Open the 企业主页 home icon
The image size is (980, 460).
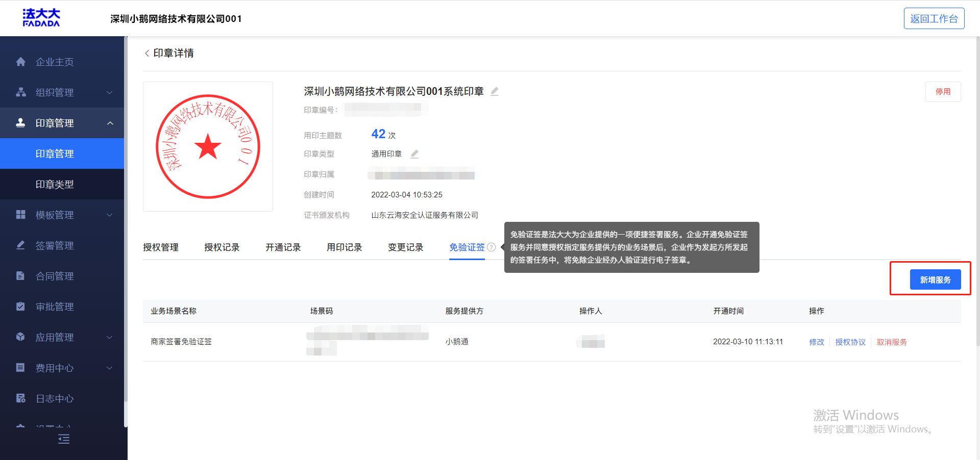pyautogui.click(x=20, y=62)
